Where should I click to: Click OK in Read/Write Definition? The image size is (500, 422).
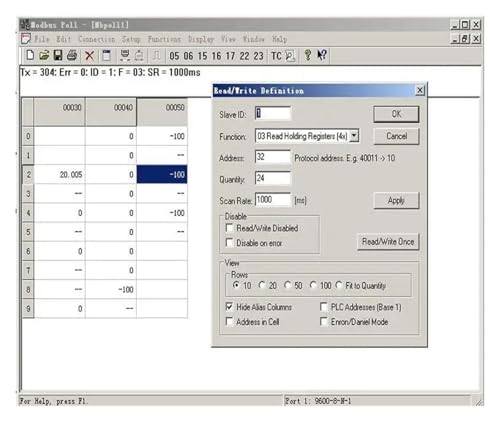click(396, 114)
